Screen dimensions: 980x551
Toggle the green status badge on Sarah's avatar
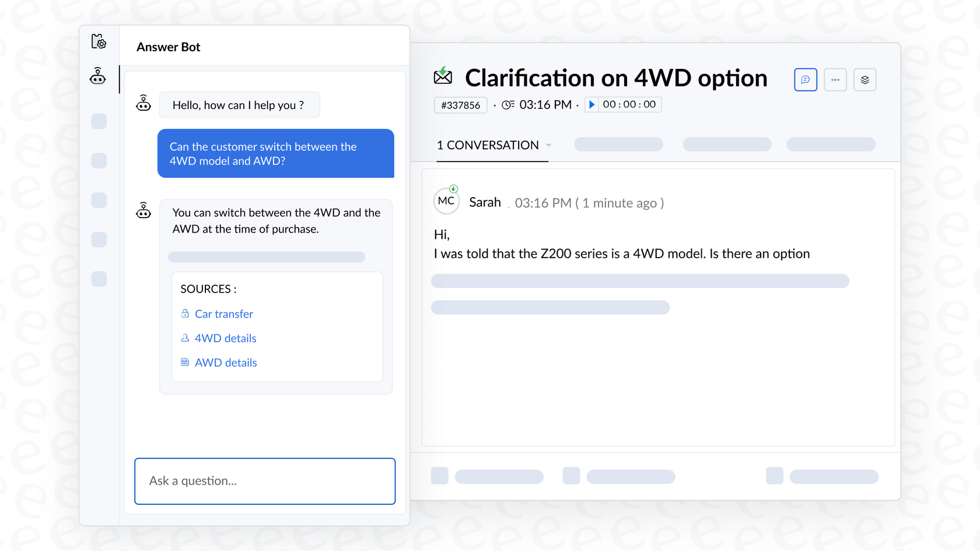pos(454,188)
